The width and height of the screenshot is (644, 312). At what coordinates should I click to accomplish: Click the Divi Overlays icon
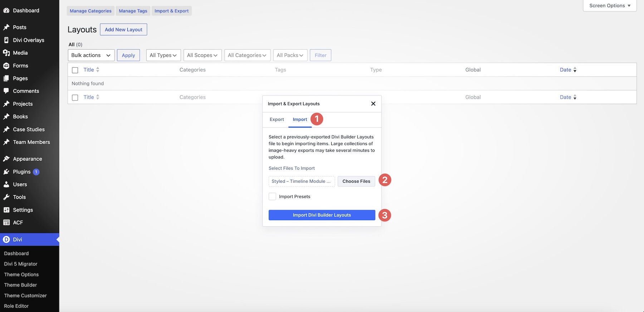(x=6, y=40)
